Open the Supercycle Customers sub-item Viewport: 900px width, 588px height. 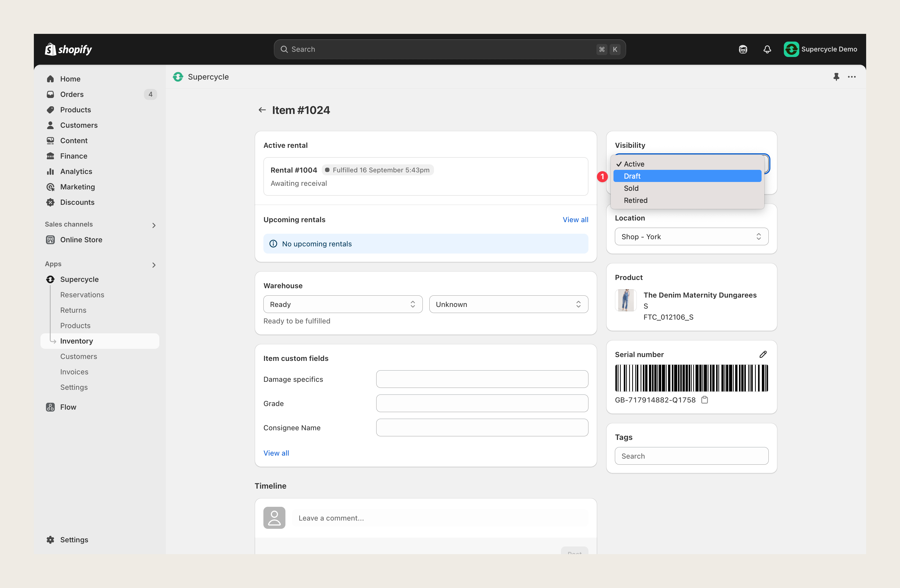(78, 356)
